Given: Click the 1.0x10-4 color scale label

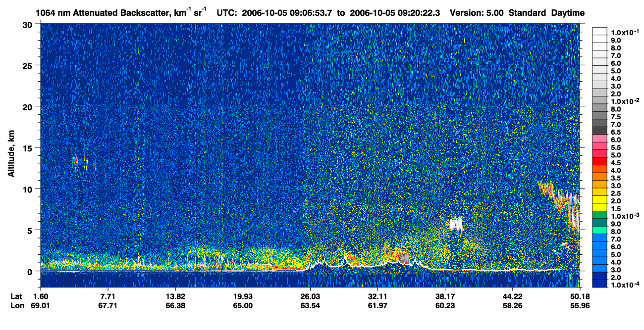Looking at the screenshot, I should click(x=624, y=285).
